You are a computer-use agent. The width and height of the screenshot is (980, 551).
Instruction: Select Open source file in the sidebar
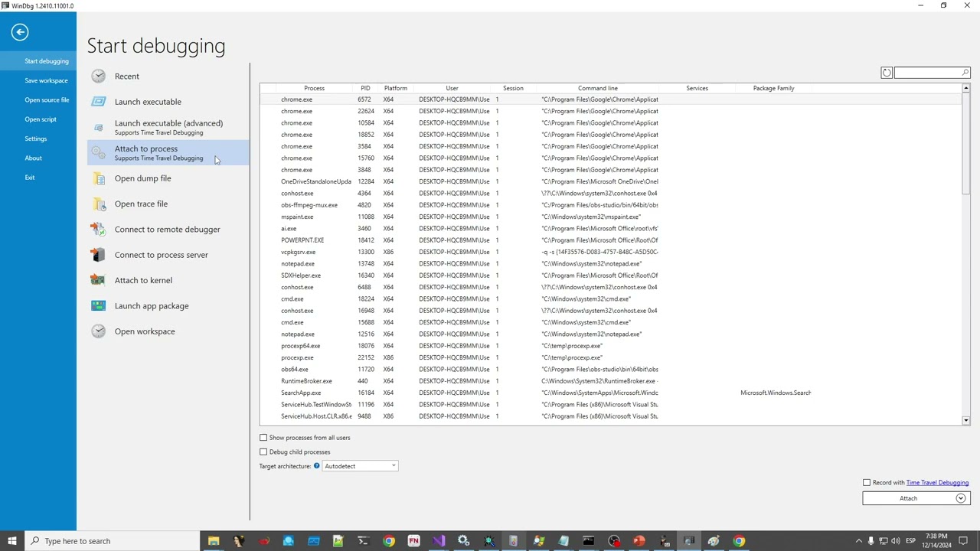[x=38, y=100]
